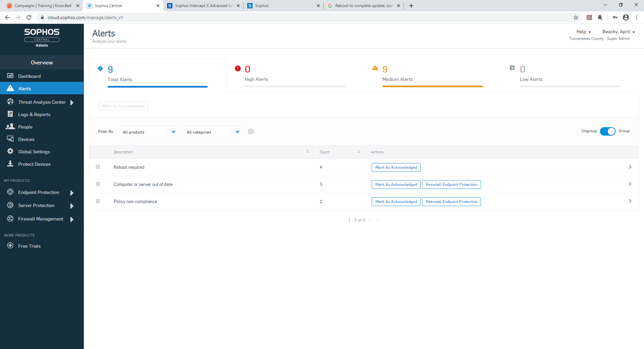
Task: Switch to Reboot to complete update tab
Action: pos(364,6)
